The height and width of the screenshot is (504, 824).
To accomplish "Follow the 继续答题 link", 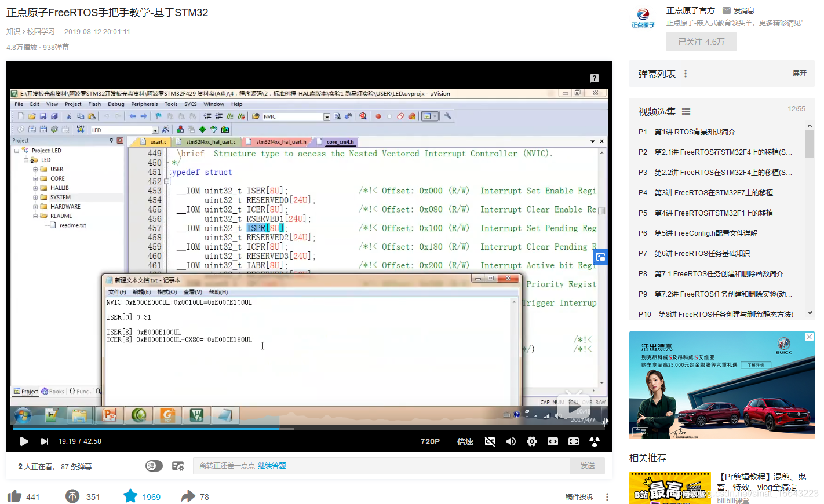I will (x=272, y=466).
